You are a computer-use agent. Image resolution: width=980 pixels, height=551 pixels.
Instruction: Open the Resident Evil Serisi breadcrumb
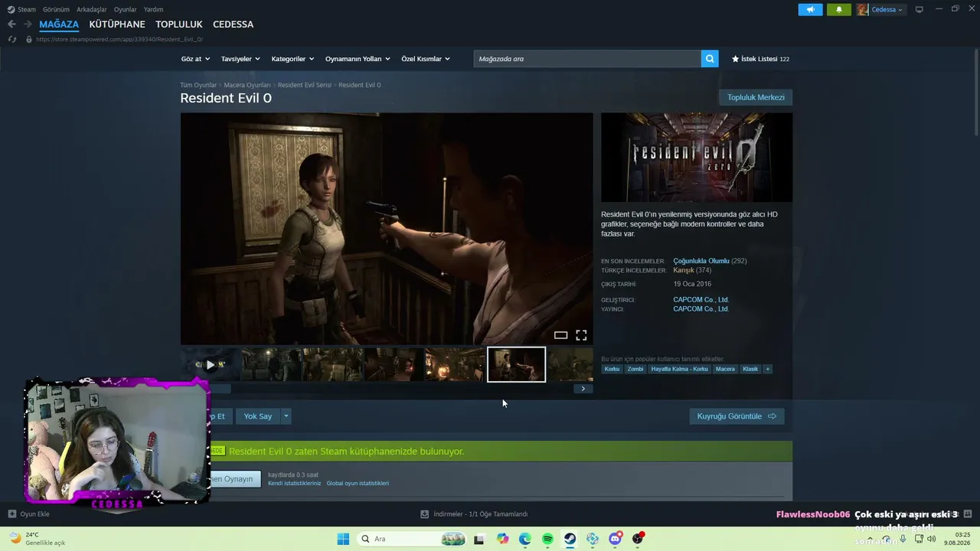coord(305,85)
